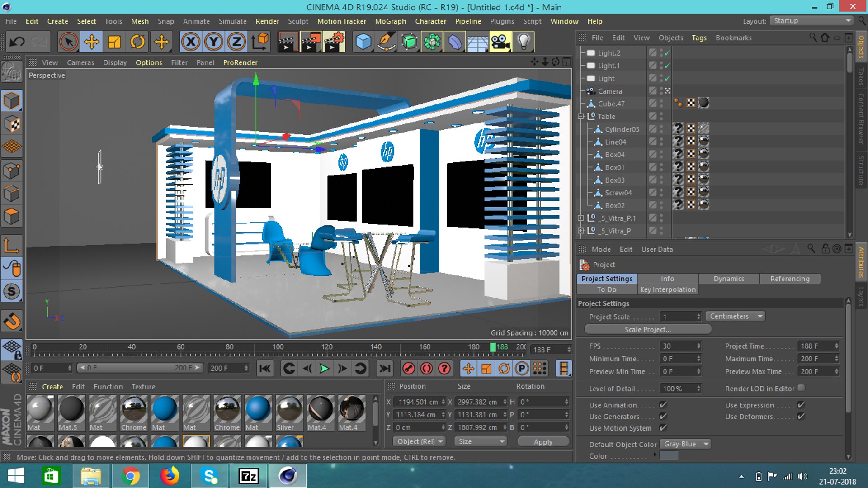The height and width of the screenshot is (488, 868).
Task: Go to End of animation
Action: pos(385,369)
